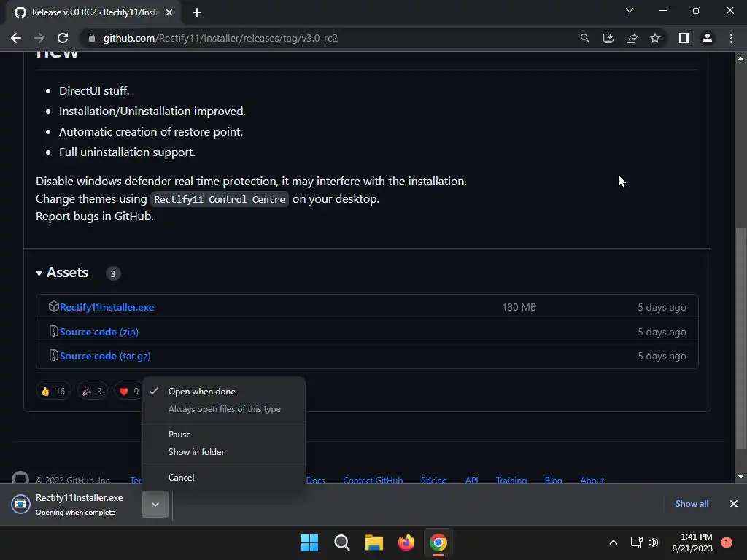This screenshot has width=747, height=560.
Task: Toggle Open when done option
Action: click(x=224, y=392)
